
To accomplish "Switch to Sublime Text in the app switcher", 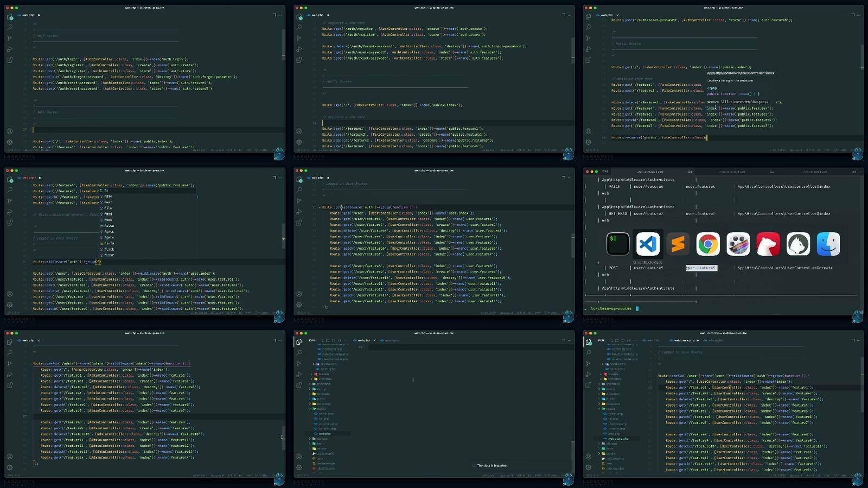I will [678, 244].
